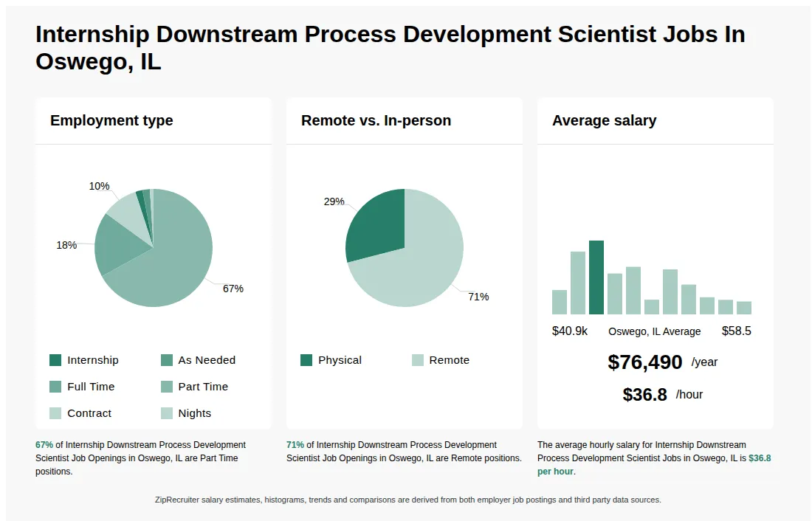
Task: Click the 'Average salary' heading
Action: click(x=605, y=121)
